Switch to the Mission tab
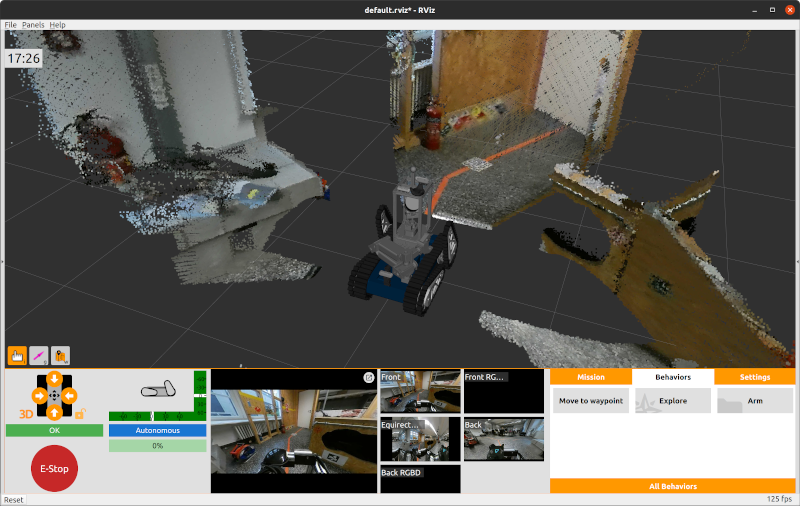 tap(590, 377)
